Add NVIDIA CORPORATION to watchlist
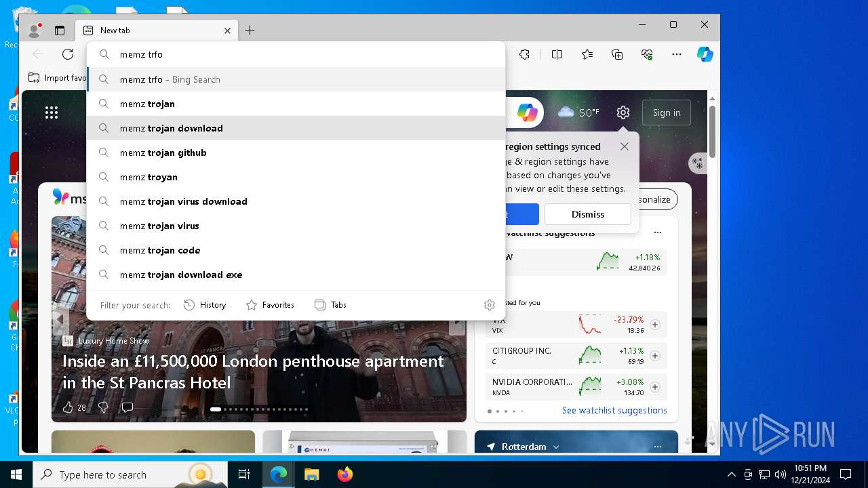The height and width of the screenshot is (488, 868). pyautogui.click(x=655, y=387)
